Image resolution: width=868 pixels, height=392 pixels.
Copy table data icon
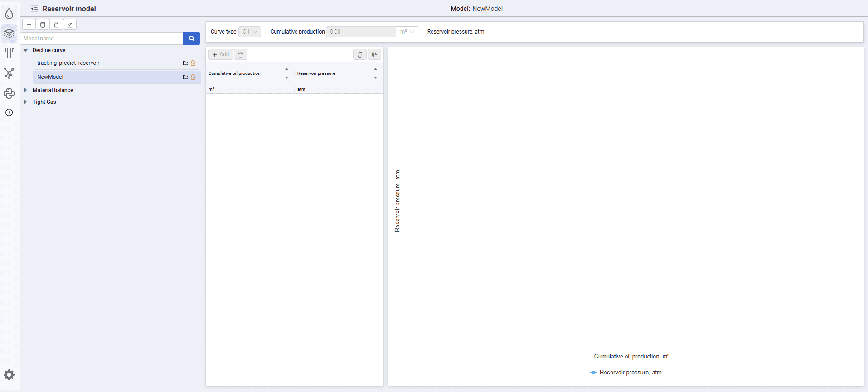click(360, 55)
